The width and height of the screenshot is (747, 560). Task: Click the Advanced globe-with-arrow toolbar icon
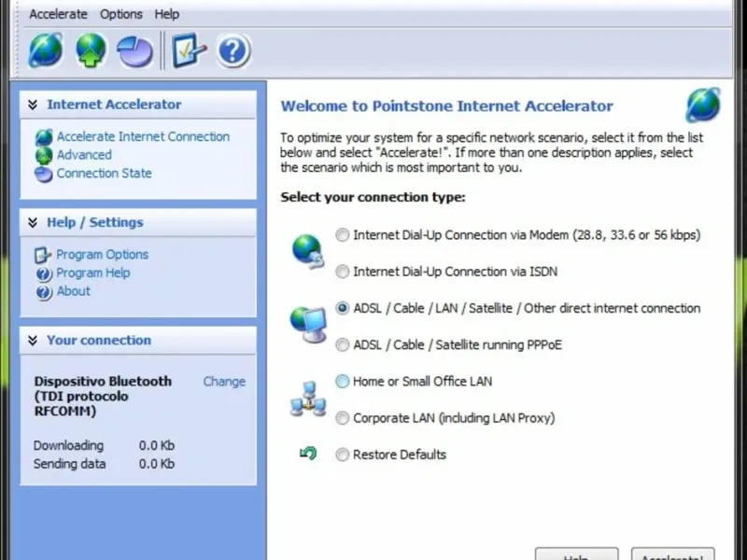point(91,50)
